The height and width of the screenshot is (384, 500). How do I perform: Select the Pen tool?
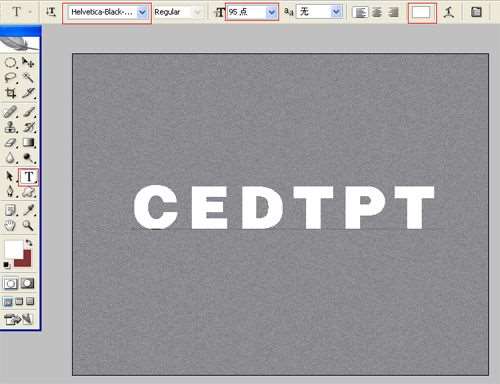tap(10, 192)
